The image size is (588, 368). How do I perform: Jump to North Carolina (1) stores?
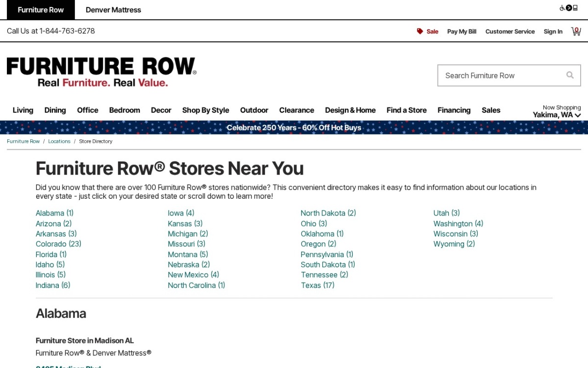pyautogui.click(x=196, y=285)
